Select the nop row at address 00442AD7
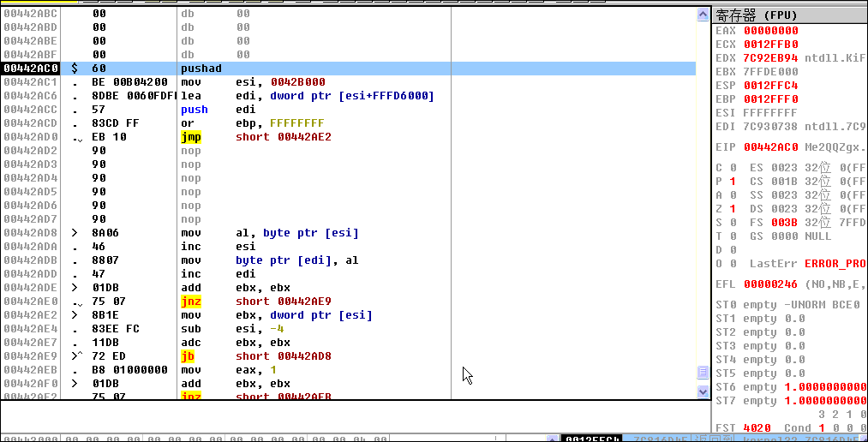This screenshot has width=868, height=442. tap(192, 218)
